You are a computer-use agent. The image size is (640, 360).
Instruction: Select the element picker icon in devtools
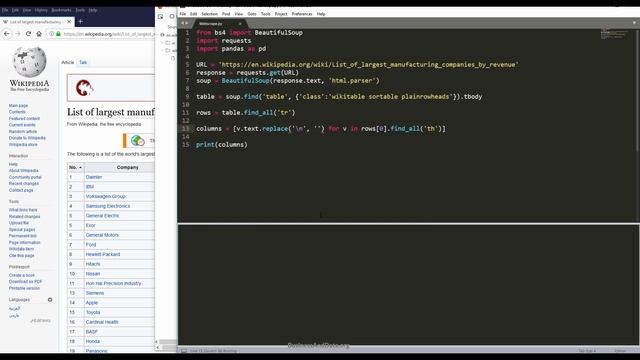160,16
